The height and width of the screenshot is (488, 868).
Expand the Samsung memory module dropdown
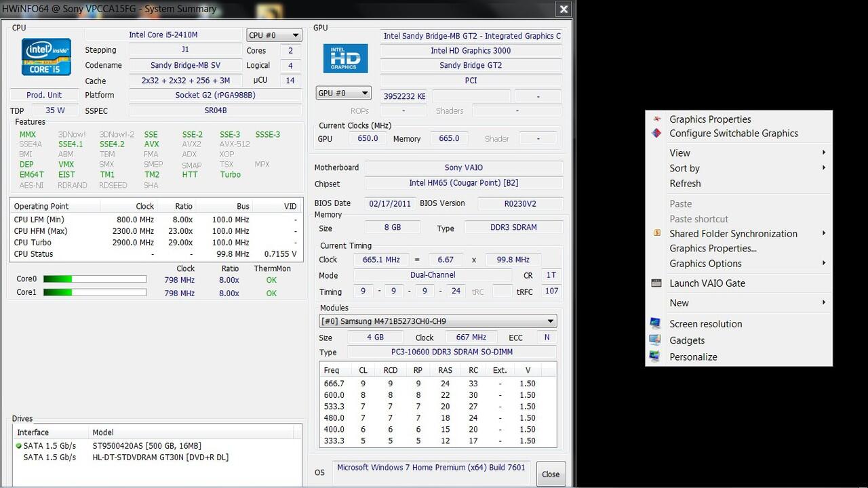pos(438,321)
